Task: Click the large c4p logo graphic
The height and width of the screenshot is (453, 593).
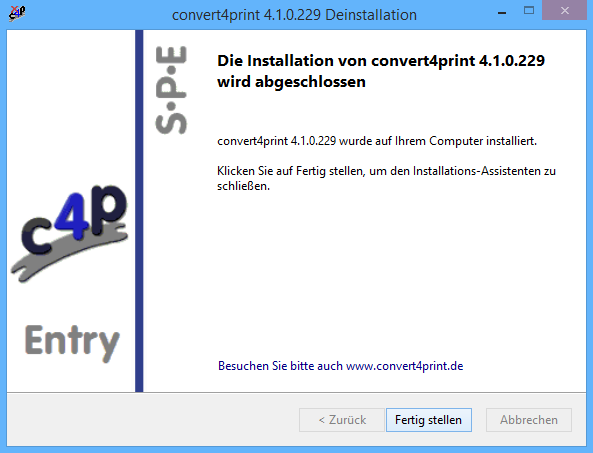Action: pos(70,233)
